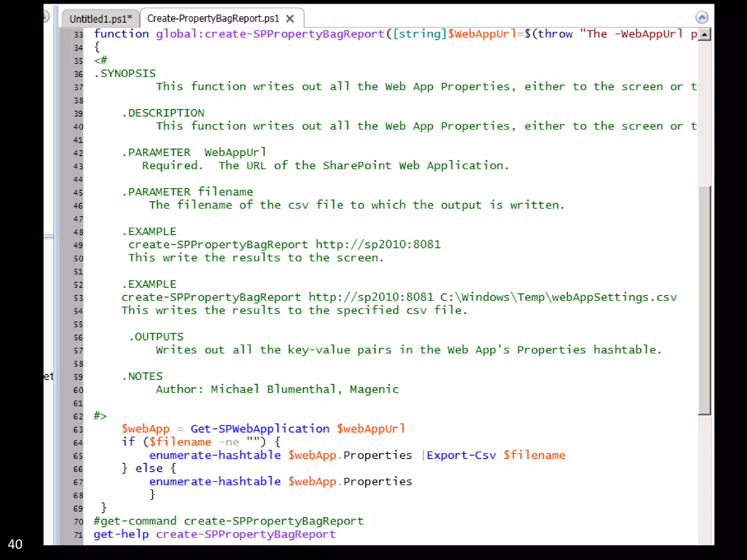Click the scrollbar track above the thumb
The width and height of the screenshot is (747, 560).
click(704, 109)
